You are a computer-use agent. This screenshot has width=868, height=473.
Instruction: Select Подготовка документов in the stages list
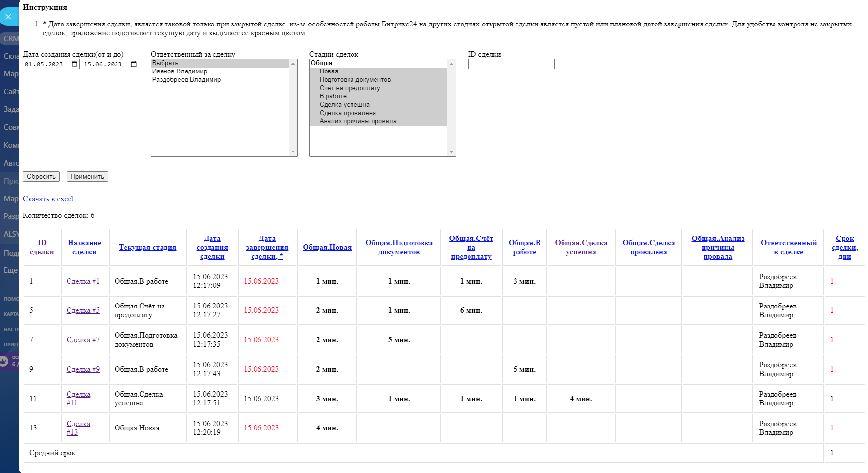coord(378,80)
